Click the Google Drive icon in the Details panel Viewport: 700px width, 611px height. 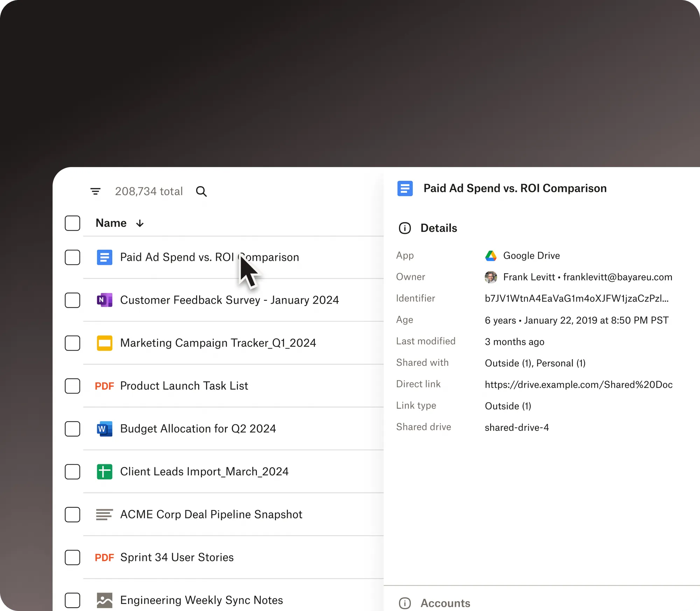click(x=491, y=255)
